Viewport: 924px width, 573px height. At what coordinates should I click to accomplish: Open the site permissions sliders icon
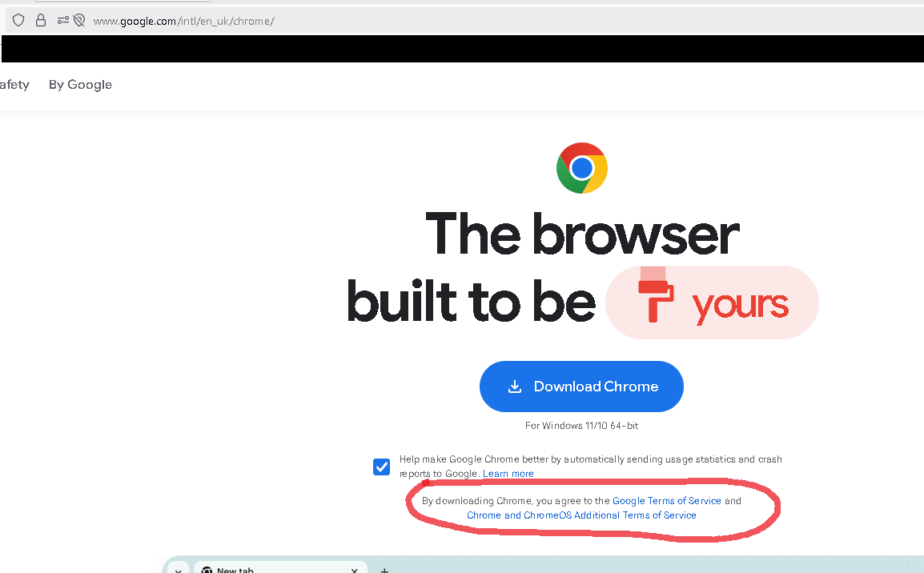point(62,21)
